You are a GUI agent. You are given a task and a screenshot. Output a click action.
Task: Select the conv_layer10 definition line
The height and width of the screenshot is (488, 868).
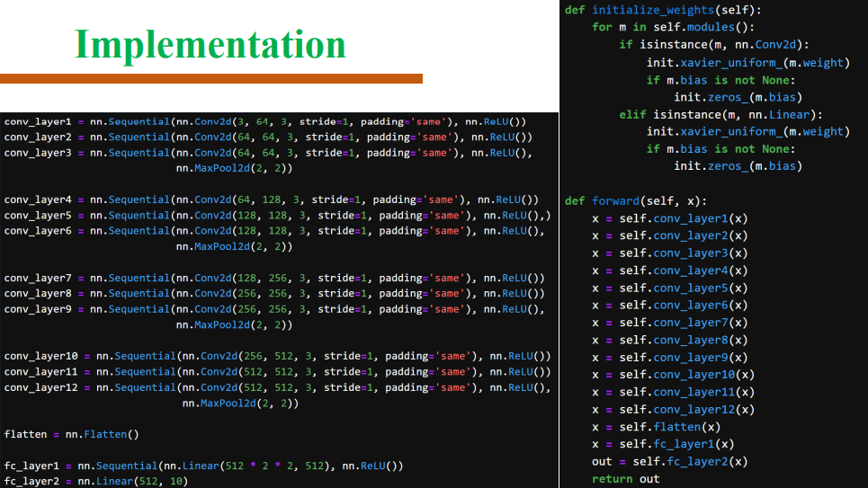click(x=277, y=356)
